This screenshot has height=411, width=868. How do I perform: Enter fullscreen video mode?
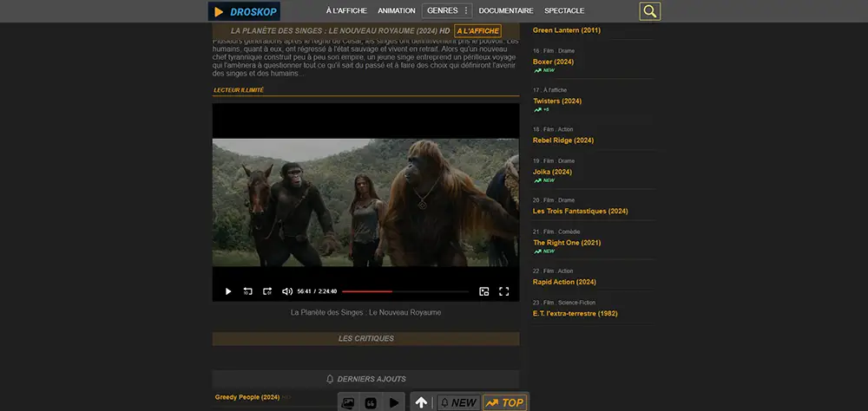[x=503, y=291]
